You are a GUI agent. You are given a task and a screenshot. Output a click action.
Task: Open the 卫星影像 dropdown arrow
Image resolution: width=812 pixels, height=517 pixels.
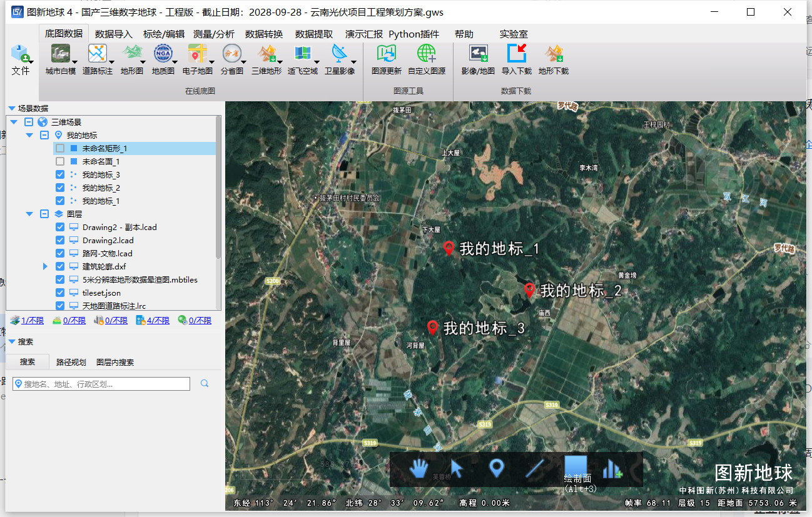click(x=353, y=62)
